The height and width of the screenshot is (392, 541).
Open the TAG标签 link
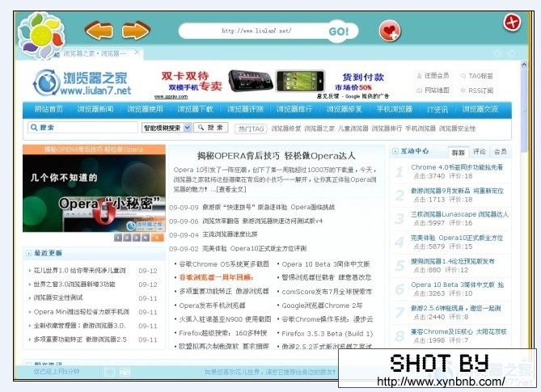click(x=477, y=76)
